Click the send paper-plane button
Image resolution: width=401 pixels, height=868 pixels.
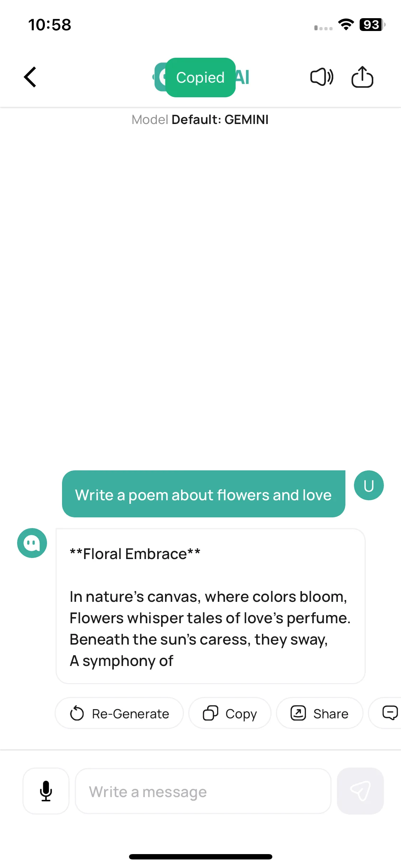[360, 791]
